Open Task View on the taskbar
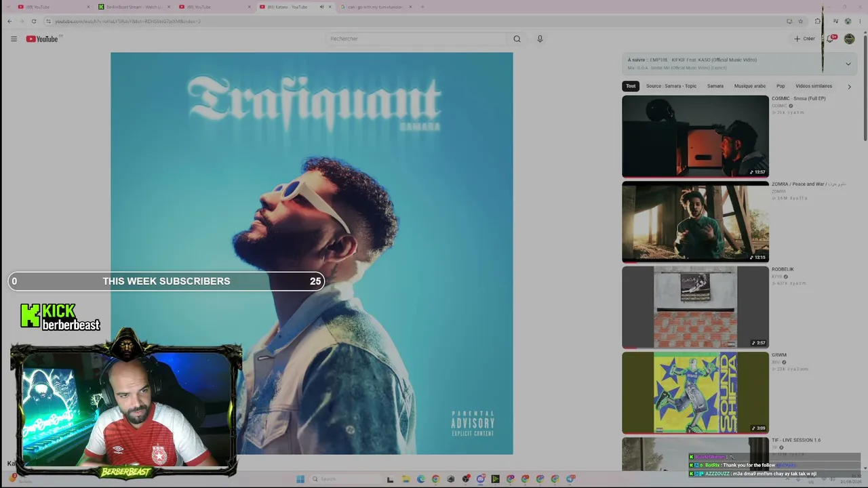 (x=390, y=479)
